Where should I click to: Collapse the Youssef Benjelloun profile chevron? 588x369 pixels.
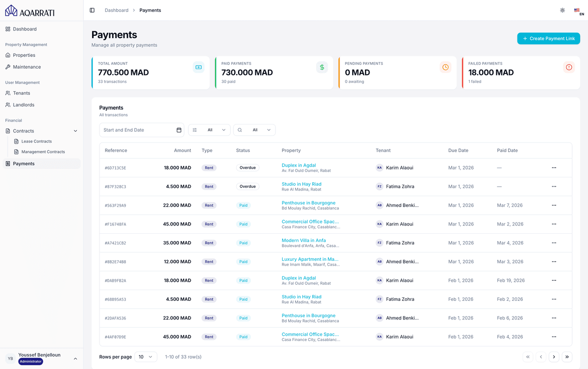[75, 358]
